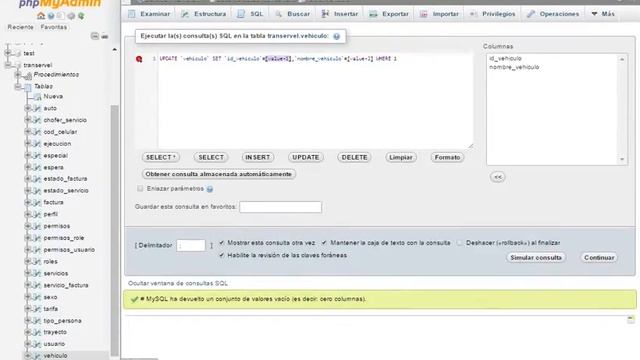Uncheck Mantener la caja de texto con la consulta
640x360 pixels.
pyautogui.click(x=324, y=243)
